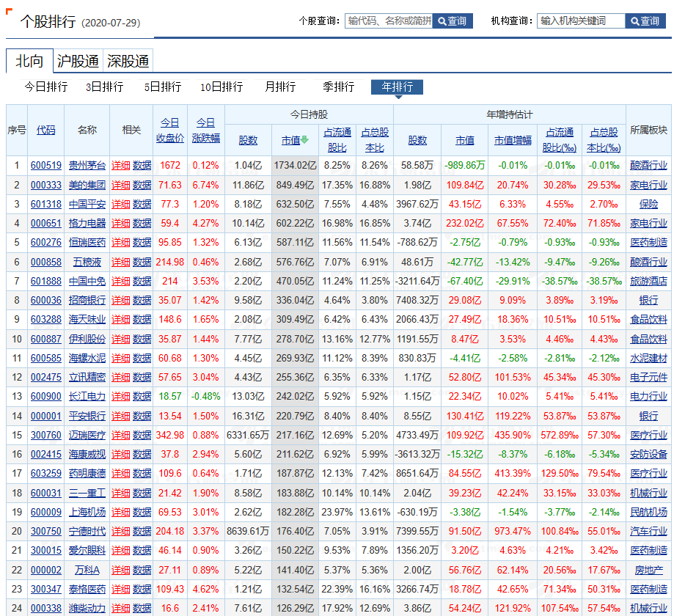
Task: Select 年排行 ranking period
Action: (x=398, y=87)
